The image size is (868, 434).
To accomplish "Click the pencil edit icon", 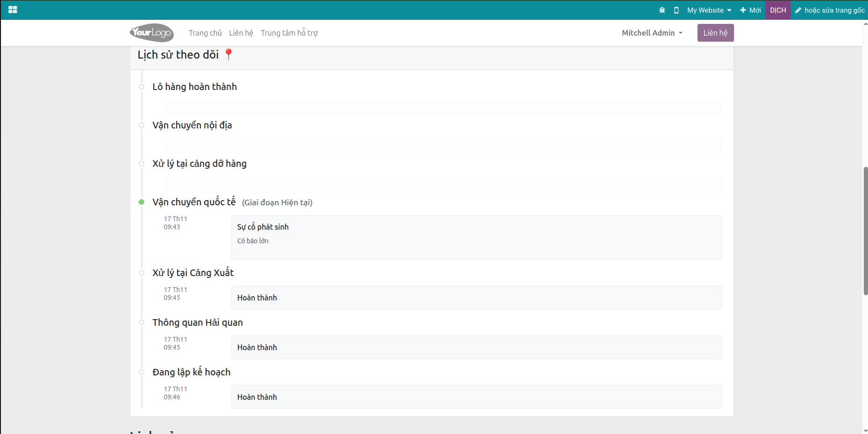I will [x=798, y=10].
